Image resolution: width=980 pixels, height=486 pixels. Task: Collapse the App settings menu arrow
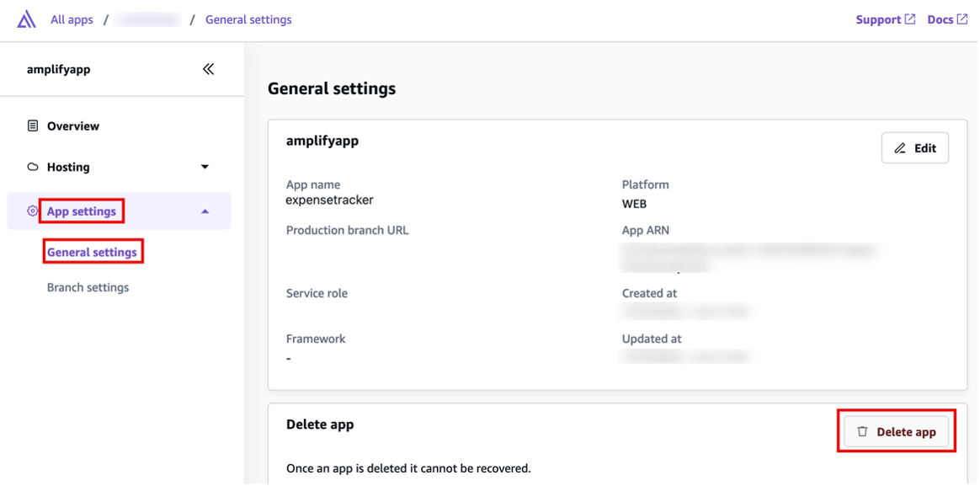(x=205, y=211)
